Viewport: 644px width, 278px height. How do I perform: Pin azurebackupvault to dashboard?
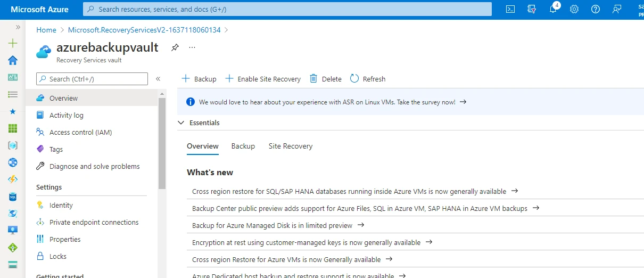(x=175, y=47)
